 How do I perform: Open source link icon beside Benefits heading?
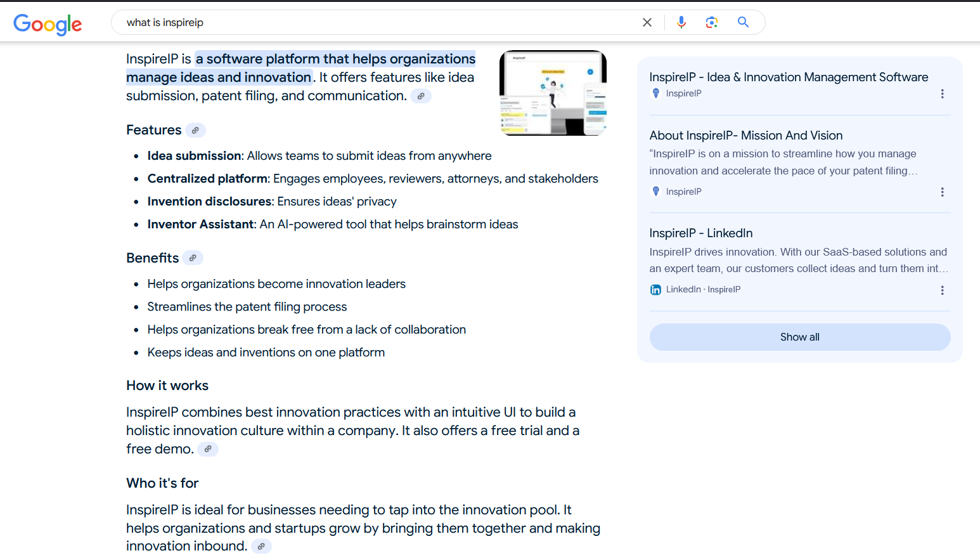tap(193, 258)
